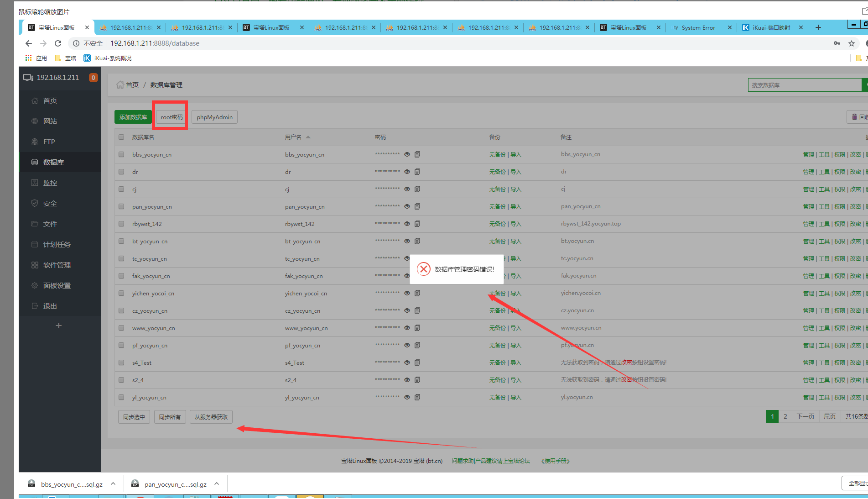Copy password of yl_yocyun_cn row
This screenshot has width=868, height=499.
417,397
